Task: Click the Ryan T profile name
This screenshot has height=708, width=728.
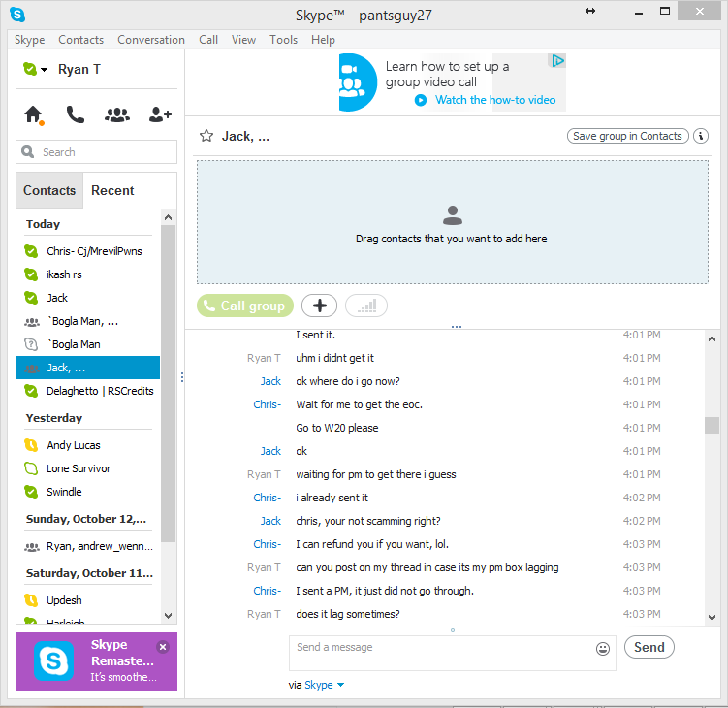Action: pos(79,69)
